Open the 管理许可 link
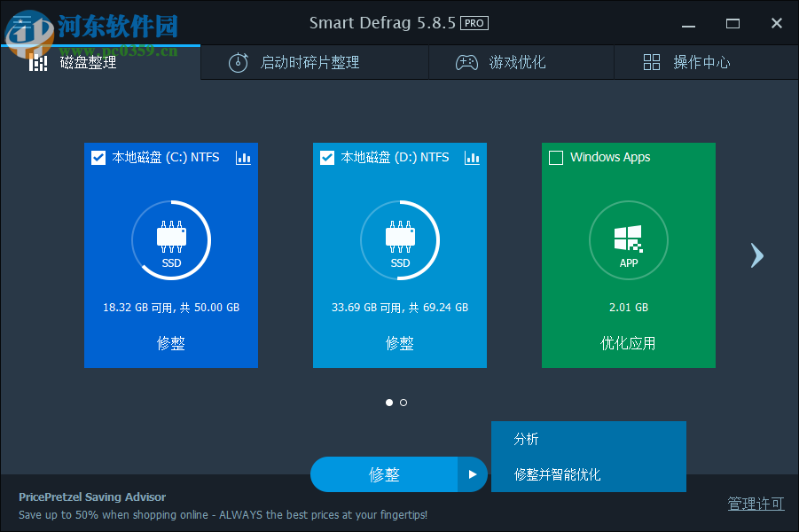 tap(756, 503)
